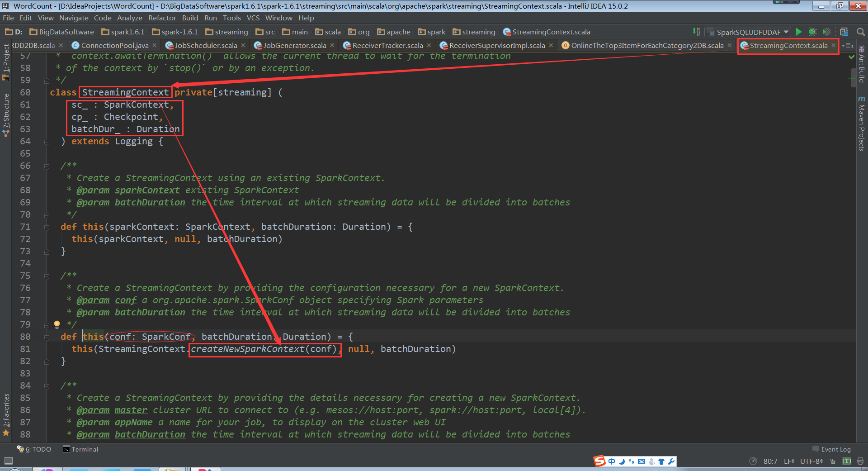Viewport: 868px width, 471px height.
Task: Run with coverage icon in toolbar
Action: coord(826,32)
